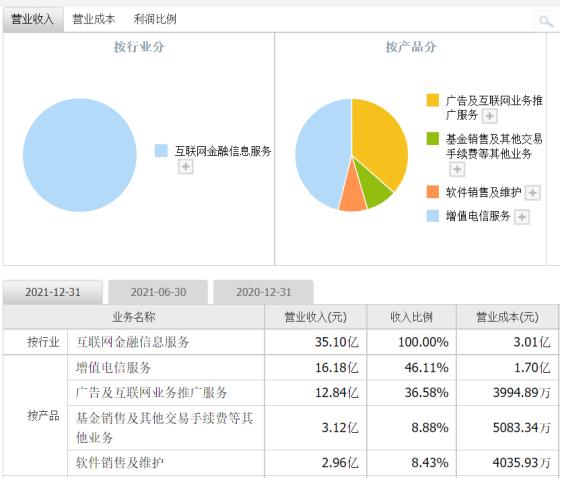Click plus icon next to 软件销售及维护
Image resolution: width=561 pixels, height=478 pixels.
pos(532,193)
